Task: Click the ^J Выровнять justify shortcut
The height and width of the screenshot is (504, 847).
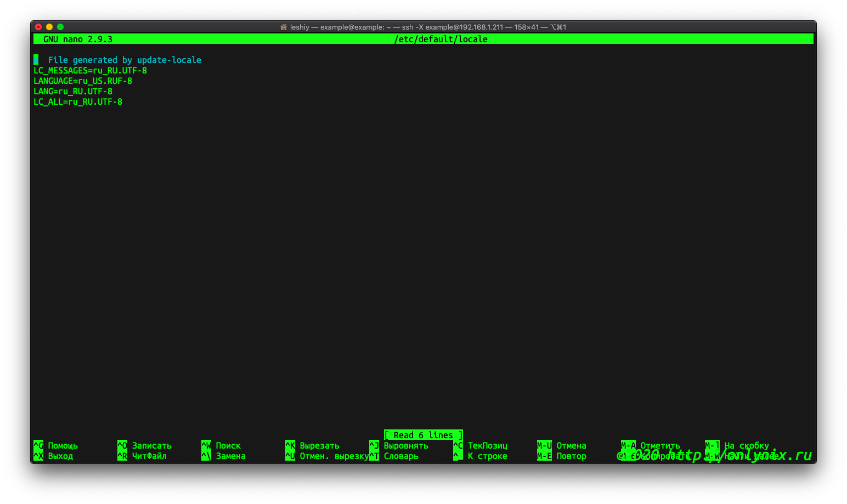Action: [x=399, y=445]
